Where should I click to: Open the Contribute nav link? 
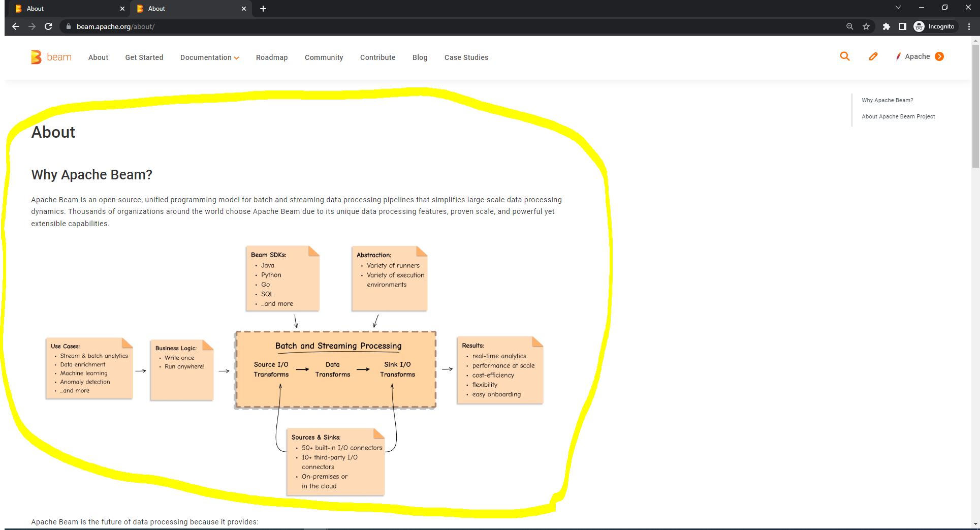[377, 57]
